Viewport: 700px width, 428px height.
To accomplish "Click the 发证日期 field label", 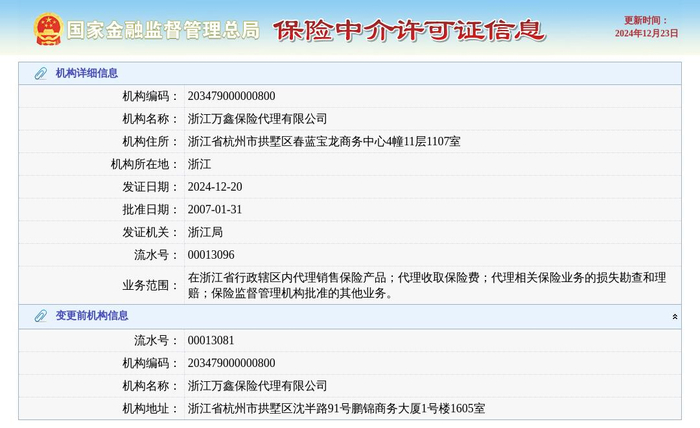I will [x=150, y=187].
